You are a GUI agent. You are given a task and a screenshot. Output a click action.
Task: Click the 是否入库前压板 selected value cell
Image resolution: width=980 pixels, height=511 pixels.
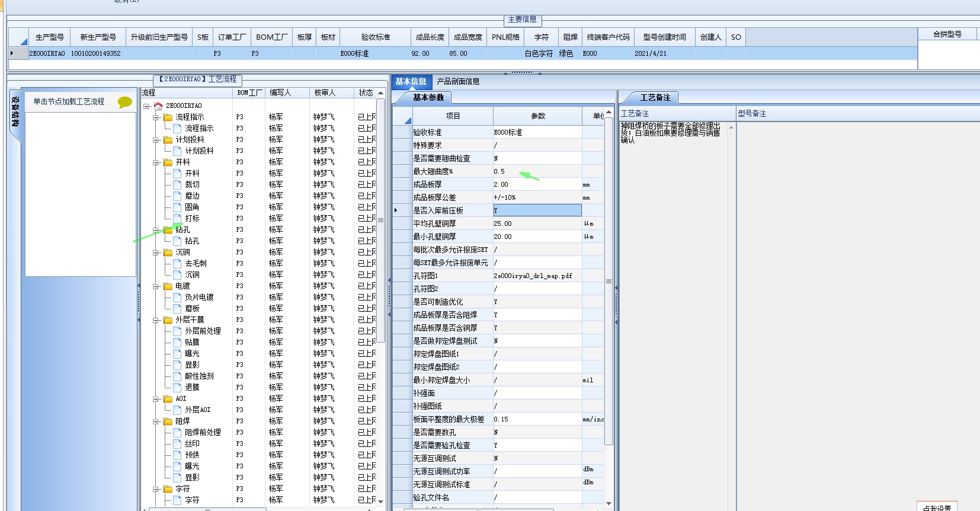[x=537, y=210]
